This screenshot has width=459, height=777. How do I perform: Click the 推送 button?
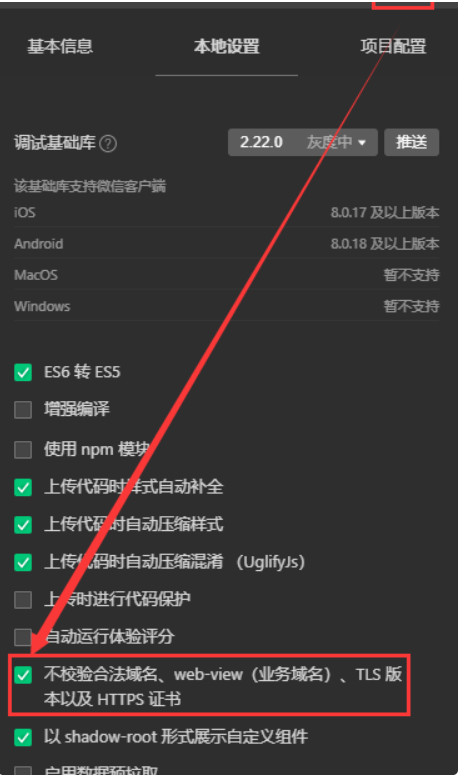click(411, 142)
